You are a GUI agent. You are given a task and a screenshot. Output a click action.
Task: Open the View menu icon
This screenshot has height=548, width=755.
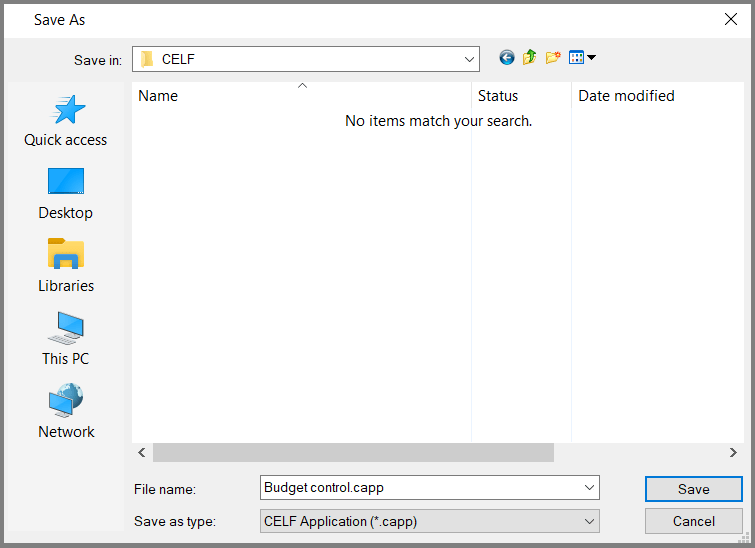point(581,58)
